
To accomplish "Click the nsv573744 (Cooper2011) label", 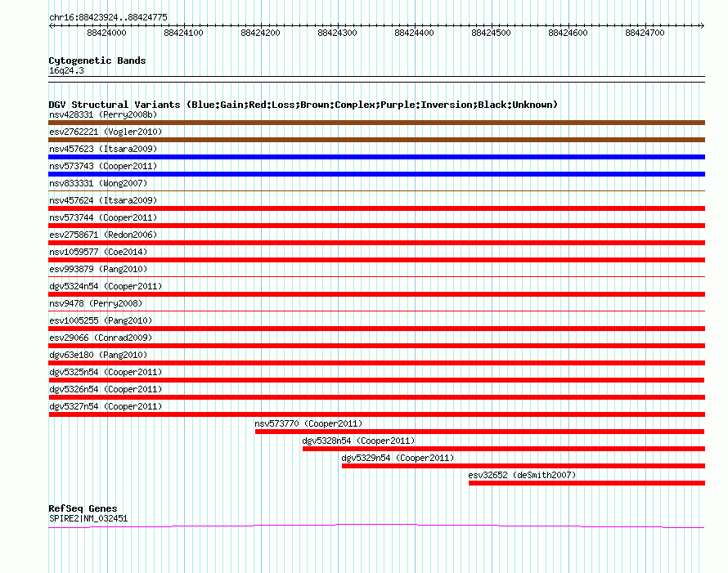I will coord(103,217).
